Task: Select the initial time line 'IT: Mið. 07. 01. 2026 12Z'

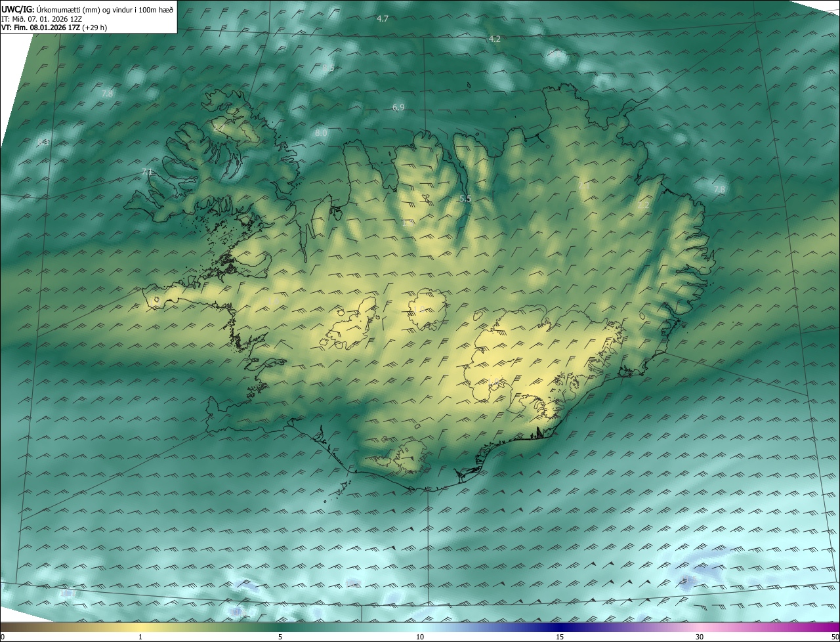Action: tap(41, 19)
